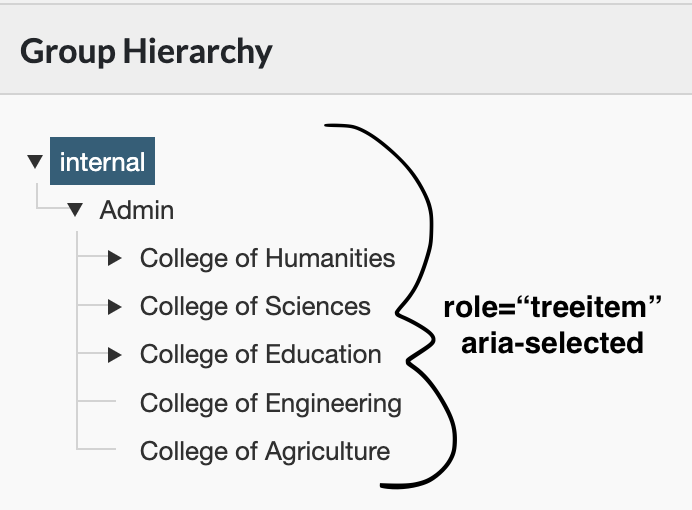Image resolution: width=692 pixels, height=510 pixels.
Task: Expand the College of Humanities arrow
Action: tap(115, 258)
